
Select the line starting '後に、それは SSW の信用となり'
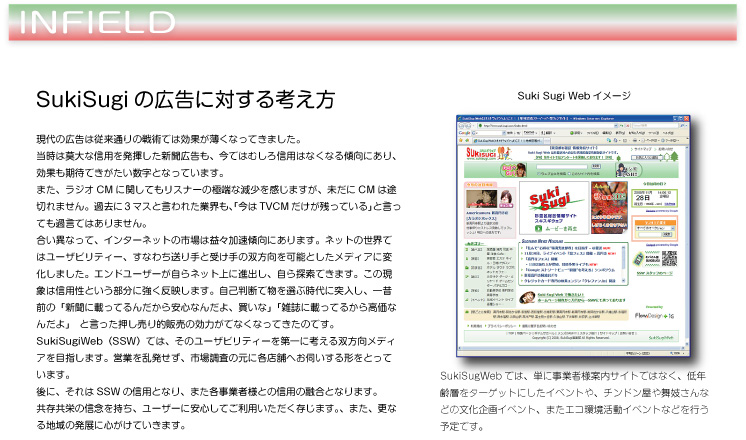[x=208, y=391]
